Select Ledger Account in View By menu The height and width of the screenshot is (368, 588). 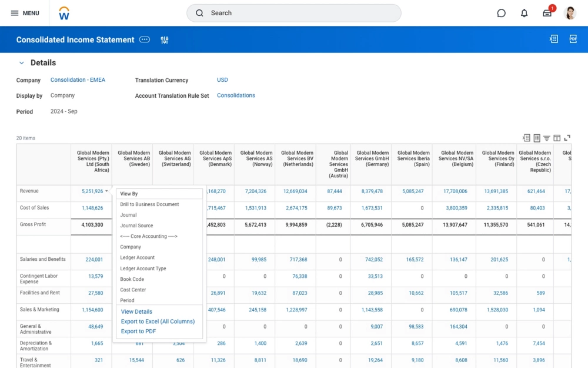(x=137, y=258)
